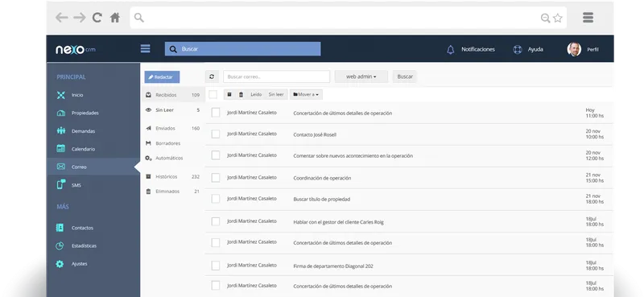This screenshot has width=644, height=297.
Task: Click the trash delete icon in mail toolbar
Action: pyautogui.click(x=241, y=94)
